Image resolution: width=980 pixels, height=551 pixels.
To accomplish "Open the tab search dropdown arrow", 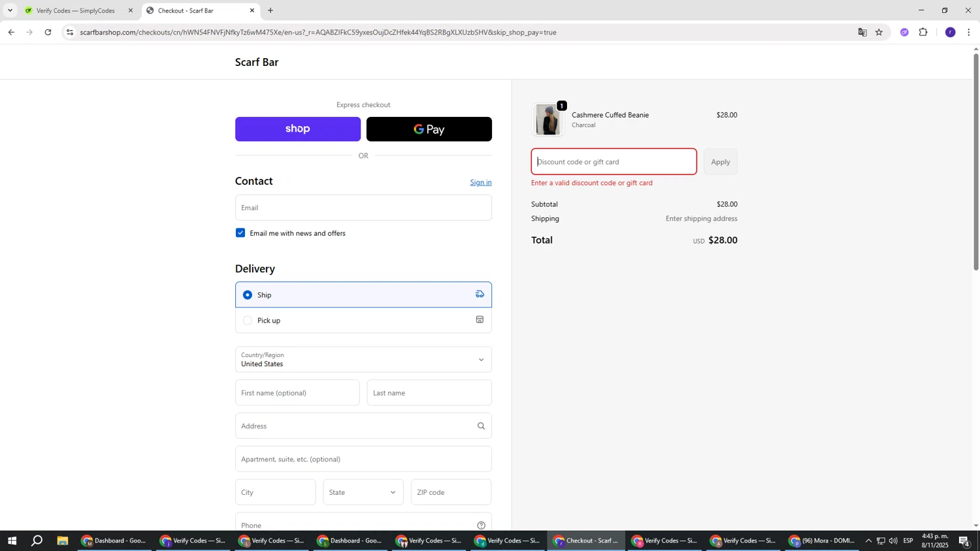I will [10, 10].
